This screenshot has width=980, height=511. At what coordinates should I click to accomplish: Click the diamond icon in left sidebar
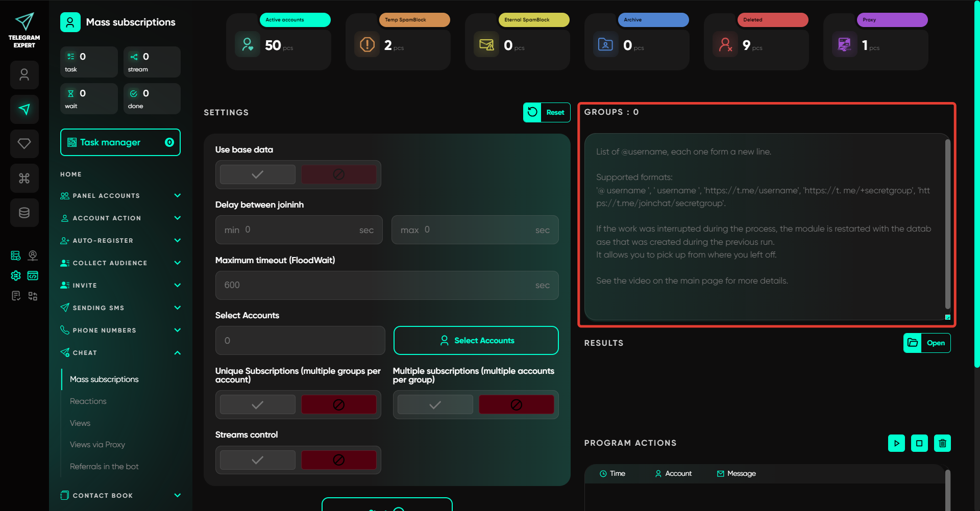coord(24,144)
